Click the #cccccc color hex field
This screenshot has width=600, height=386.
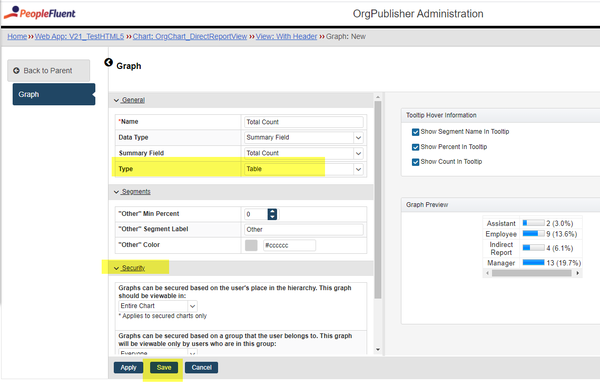289,245
